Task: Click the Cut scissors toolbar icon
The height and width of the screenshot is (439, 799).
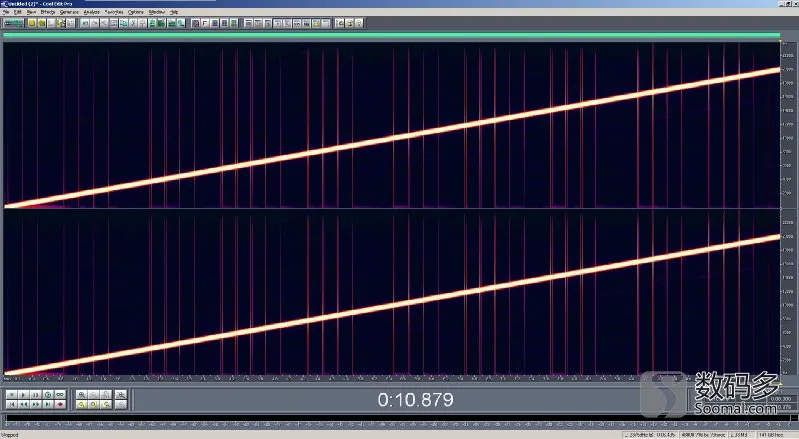Action: pos(133,23)
